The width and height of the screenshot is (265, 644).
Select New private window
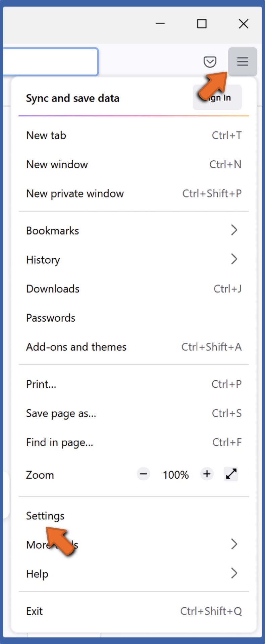(x=74, y=193)
